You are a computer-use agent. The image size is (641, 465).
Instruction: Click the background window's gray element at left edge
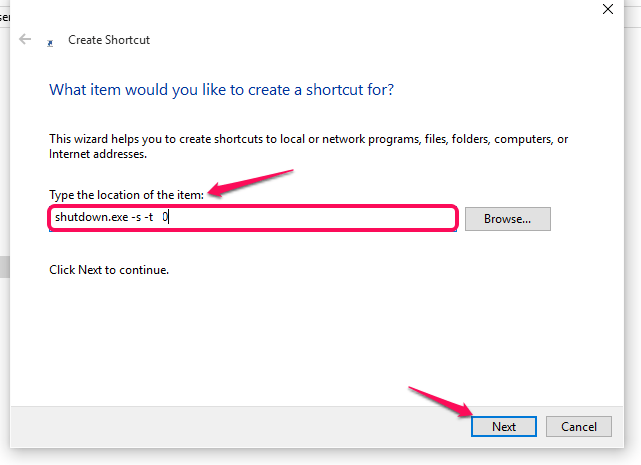[4, 267]
